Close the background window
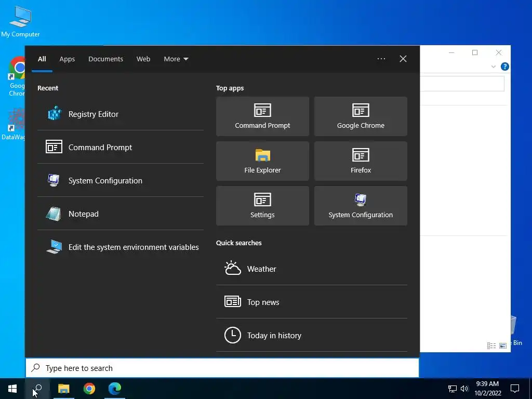 click(498, 52)
